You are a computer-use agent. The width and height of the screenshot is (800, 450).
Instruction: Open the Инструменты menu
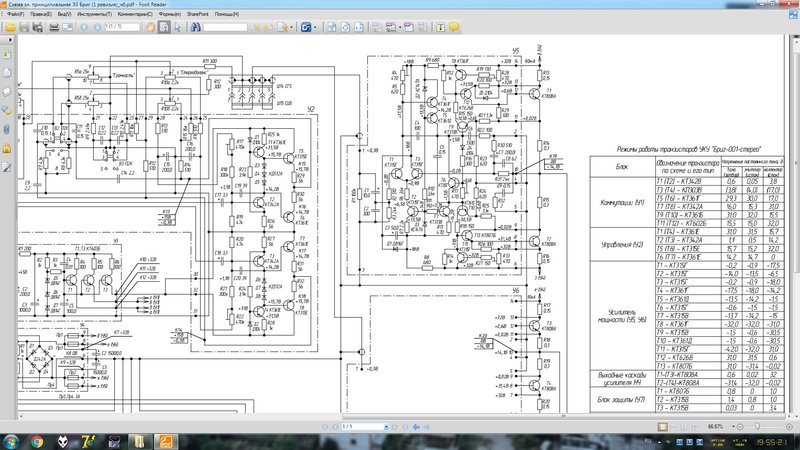click(x=94, y=14)
